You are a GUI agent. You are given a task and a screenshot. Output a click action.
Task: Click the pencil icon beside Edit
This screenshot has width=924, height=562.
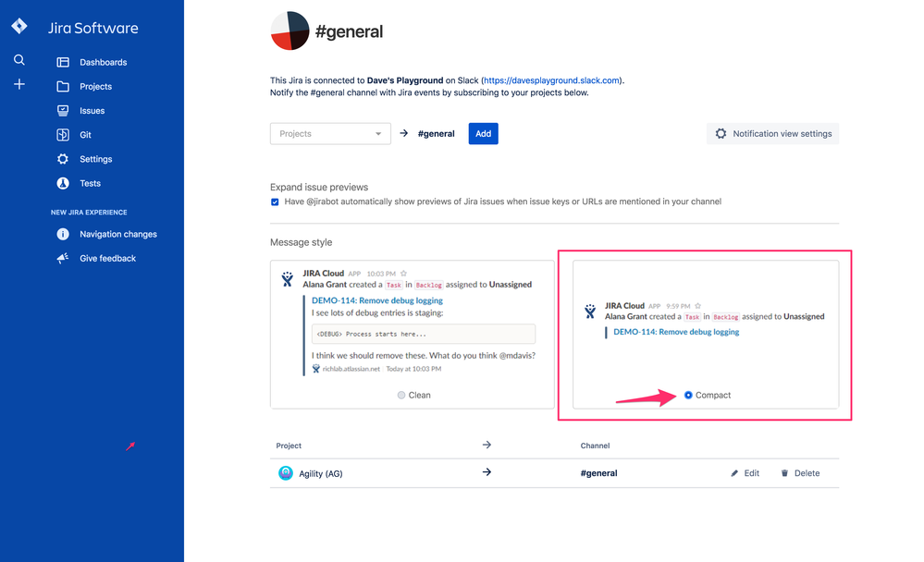pos(734,473)
